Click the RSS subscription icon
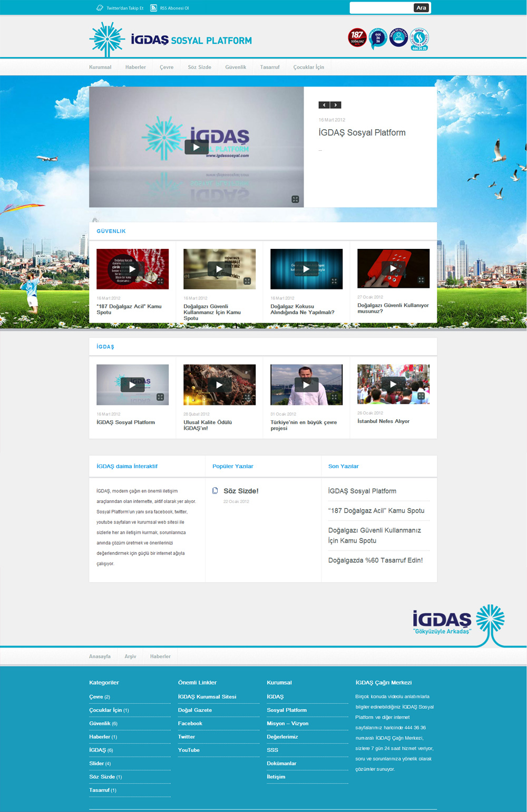This screenshot has width=527, height=812. pyautogui.click(x=153, y=8)
